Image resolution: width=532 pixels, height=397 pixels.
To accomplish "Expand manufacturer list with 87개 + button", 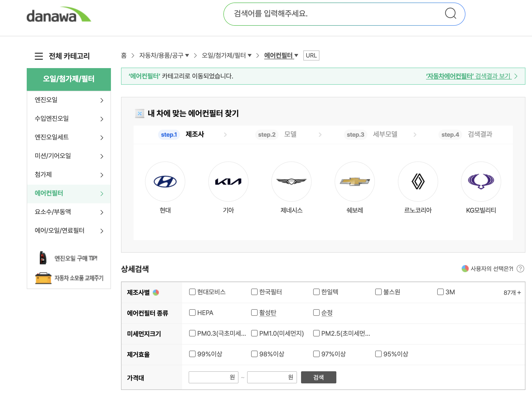I will tap(512, 293).
